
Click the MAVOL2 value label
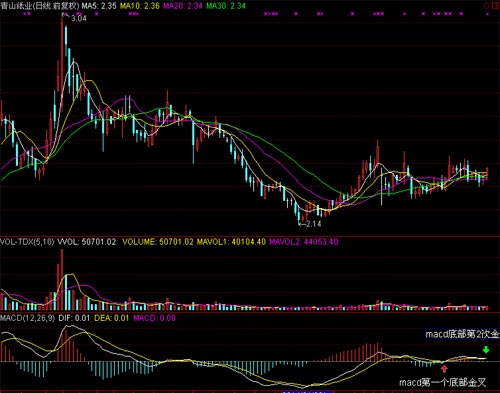click(x=304, y=242)
